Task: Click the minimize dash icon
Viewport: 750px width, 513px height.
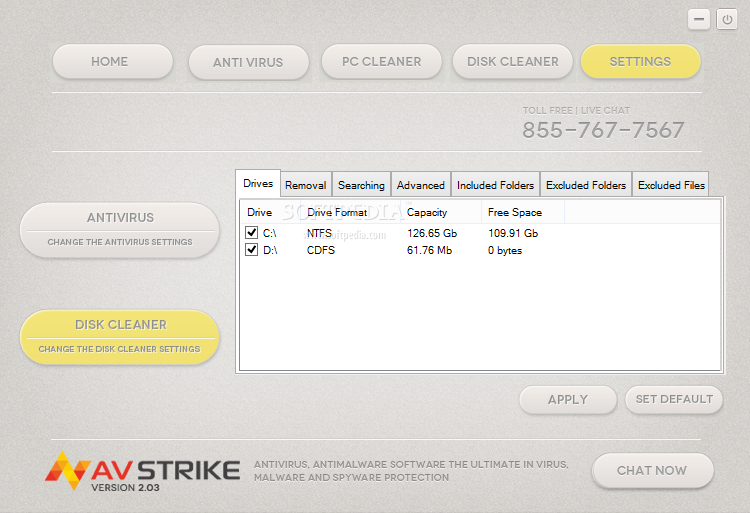Action: pos(699,20)
